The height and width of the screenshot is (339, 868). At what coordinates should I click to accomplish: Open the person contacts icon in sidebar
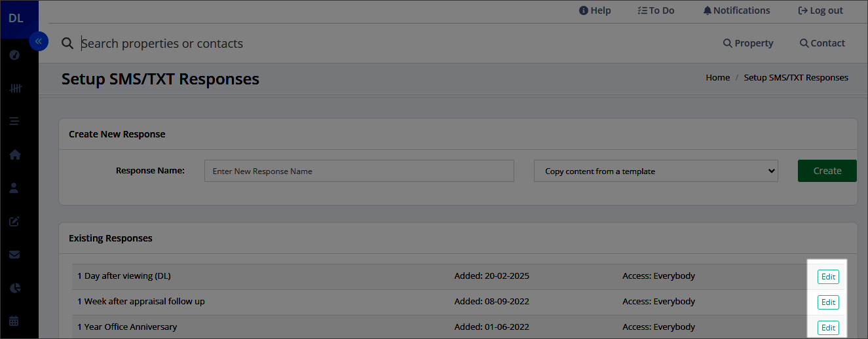tap(14, 188)
